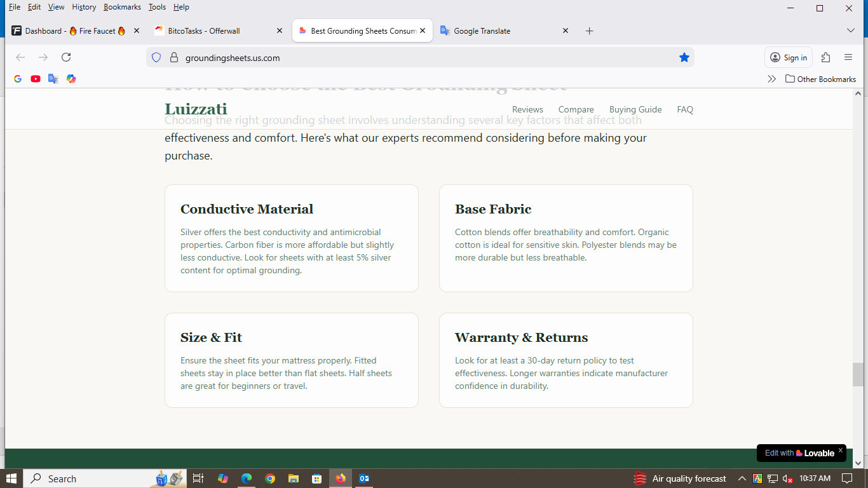Open the list all tabs dropdown

851,30
